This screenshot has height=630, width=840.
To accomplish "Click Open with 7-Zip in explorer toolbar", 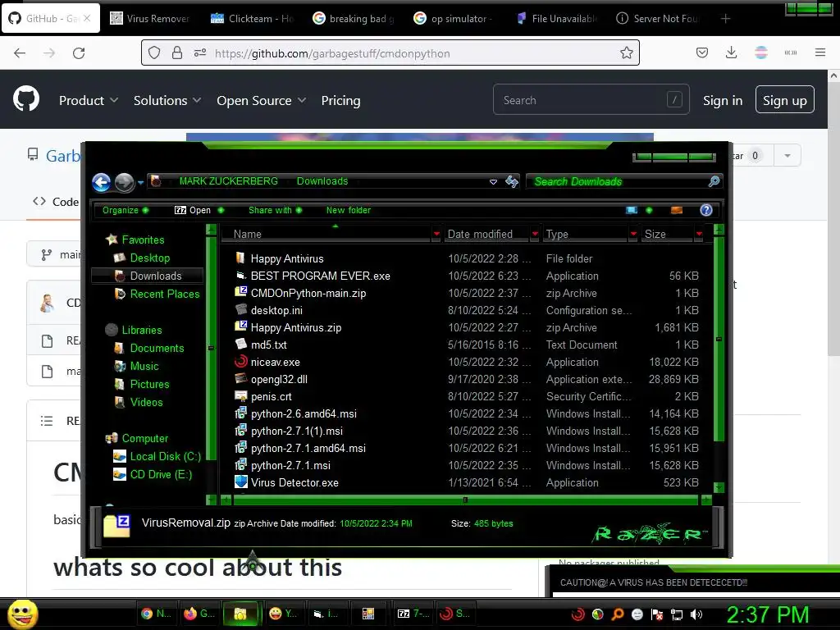I will click(x=193, y=210).
